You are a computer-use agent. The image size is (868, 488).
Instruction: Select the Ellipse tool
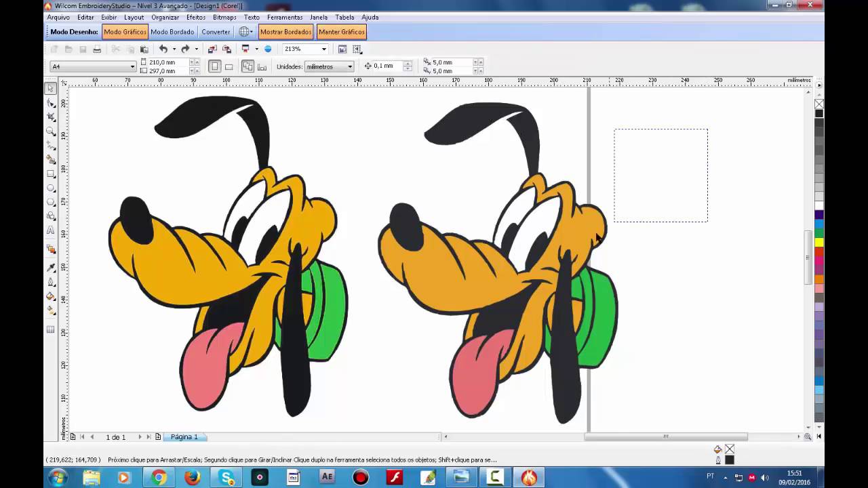51,188
